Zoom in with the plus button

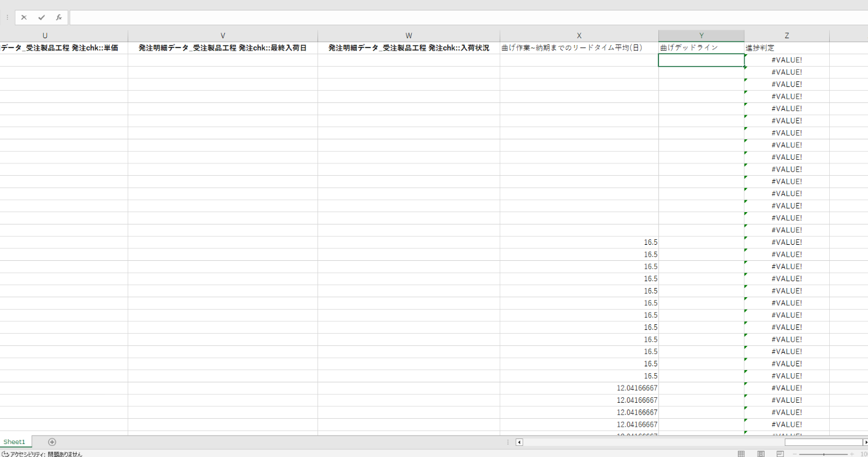pos(853,454)
